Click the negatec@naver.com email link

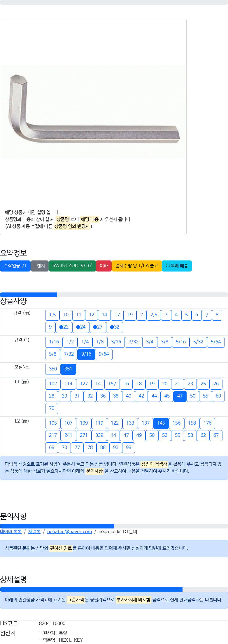[69, 531]
